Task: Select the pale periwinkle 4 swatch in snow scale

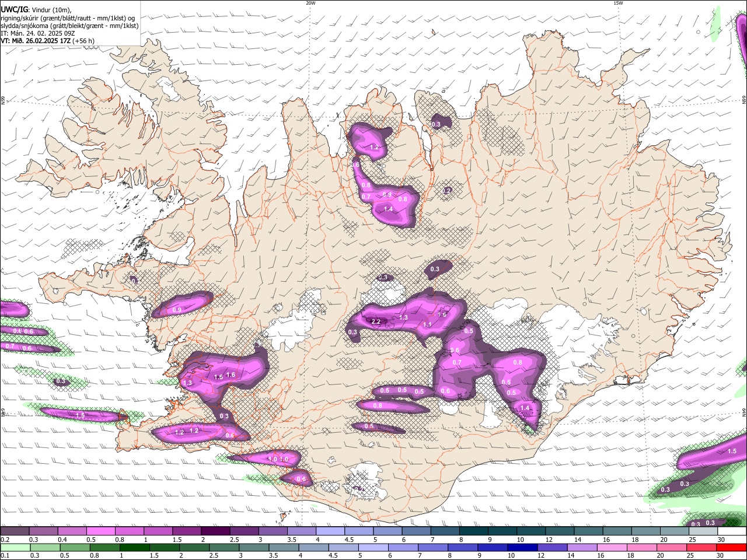Action: pos(330,531)
